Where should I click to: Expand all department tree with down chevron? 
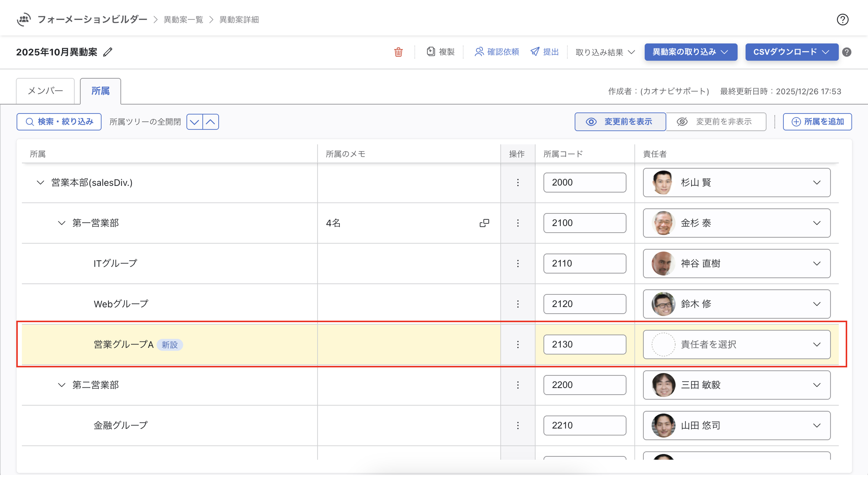(x=195, y=122)
